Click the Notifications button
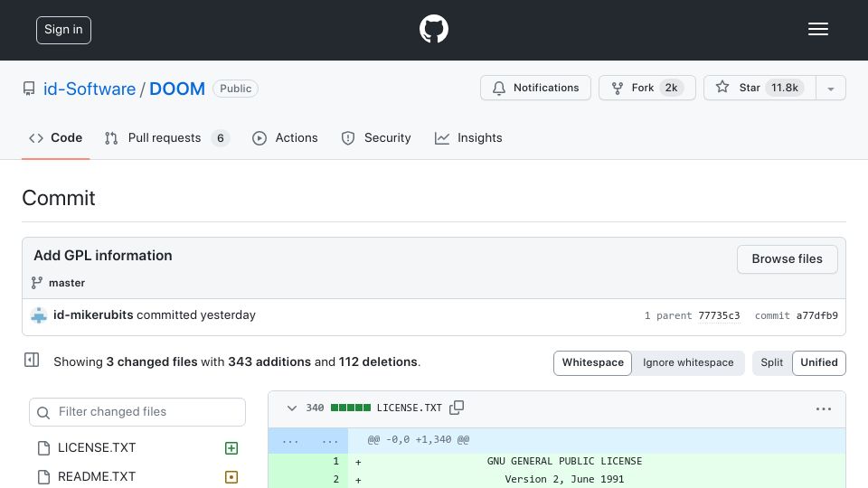 (535, 88)
